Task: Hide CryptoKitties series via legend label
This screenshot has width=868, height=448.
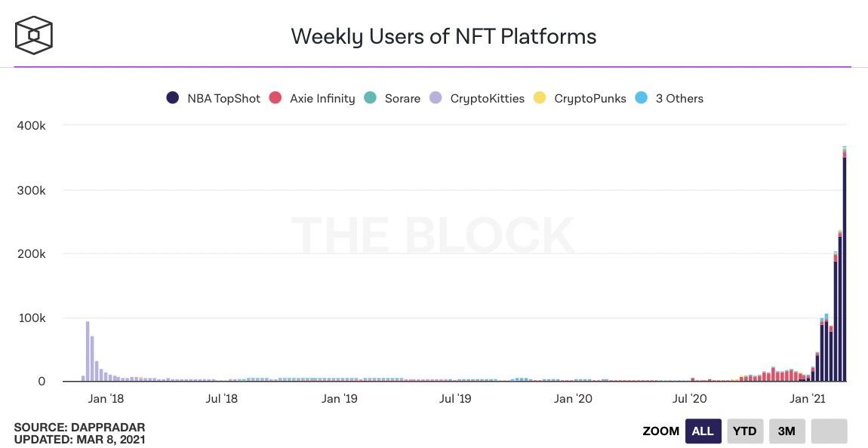Action: click(x=487, y=98)
